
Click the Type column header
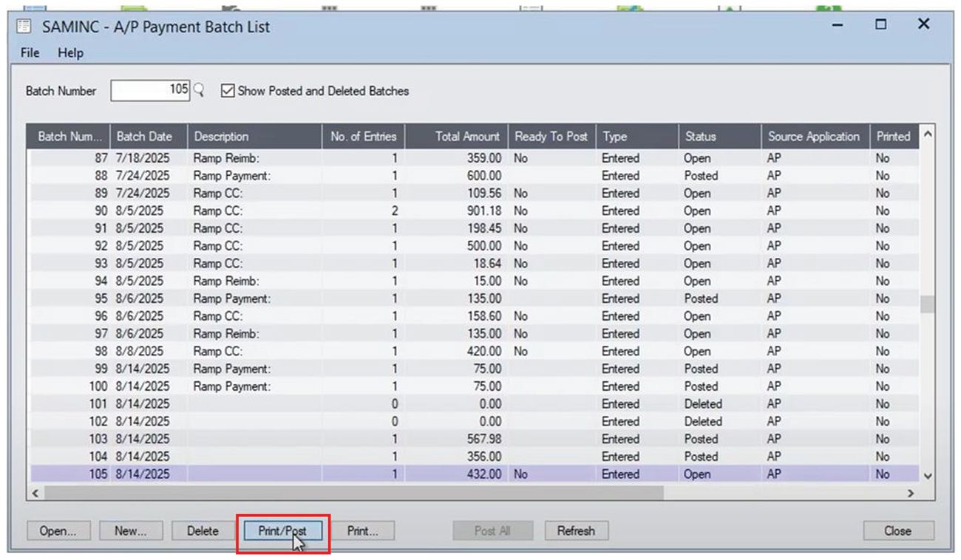[637, 136]
